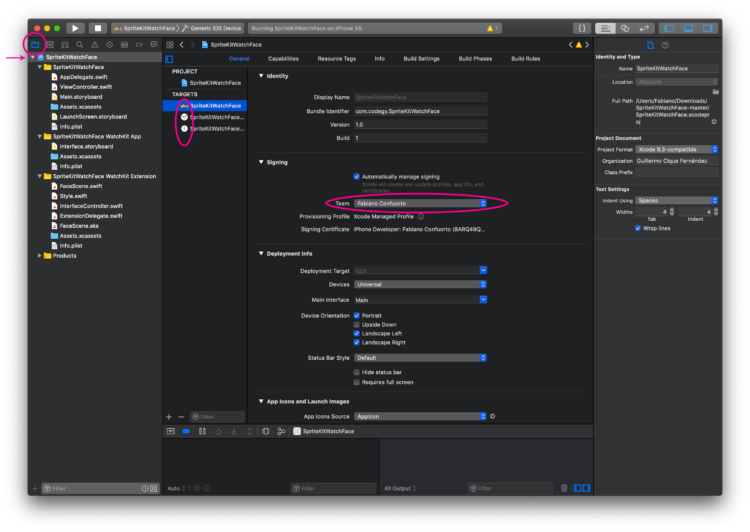The image size is (750, 532).
Task: Click the Version field
Action: [420, 124]
